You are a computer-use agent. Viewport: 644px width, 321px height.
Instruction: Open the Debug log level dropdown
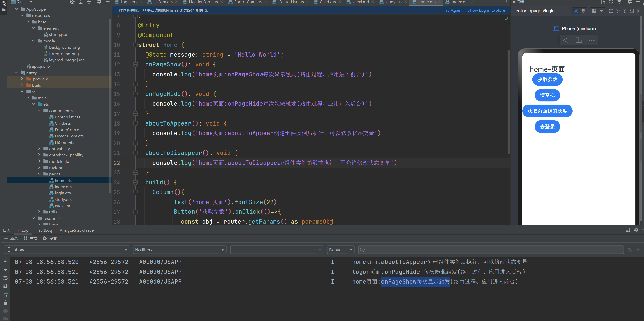[340, 250]
